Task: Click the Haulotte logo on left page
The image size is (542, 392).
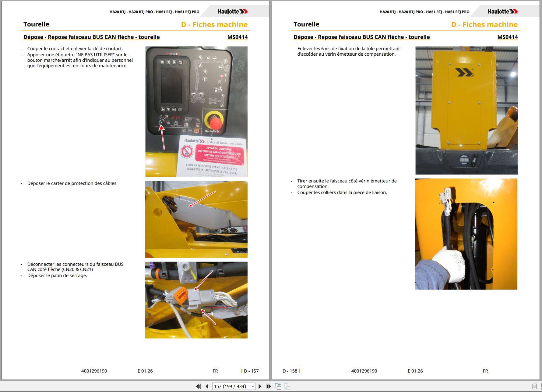Action: (x=233, y=12)
